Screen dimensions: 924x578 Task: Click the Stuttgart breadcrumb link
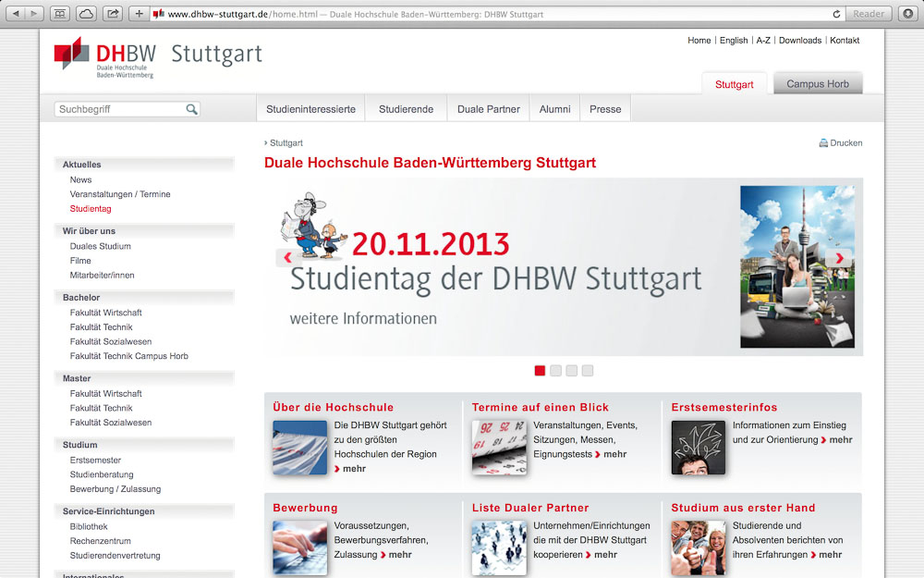coord(286,142)
